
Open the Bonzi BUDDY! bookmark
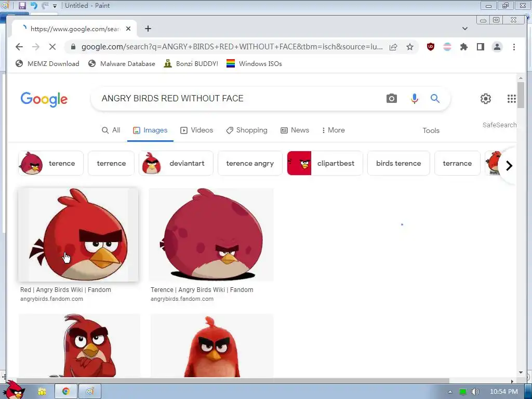pos(191,64)
